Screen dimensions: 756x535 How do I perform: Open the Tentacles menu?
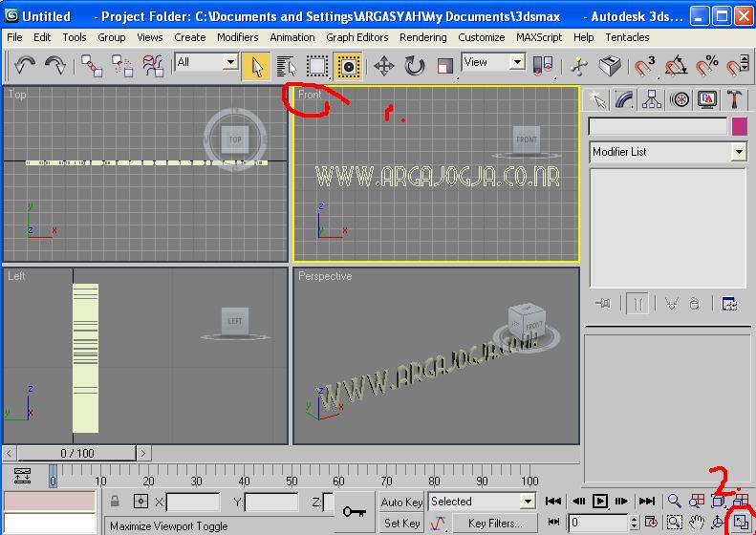627,37
